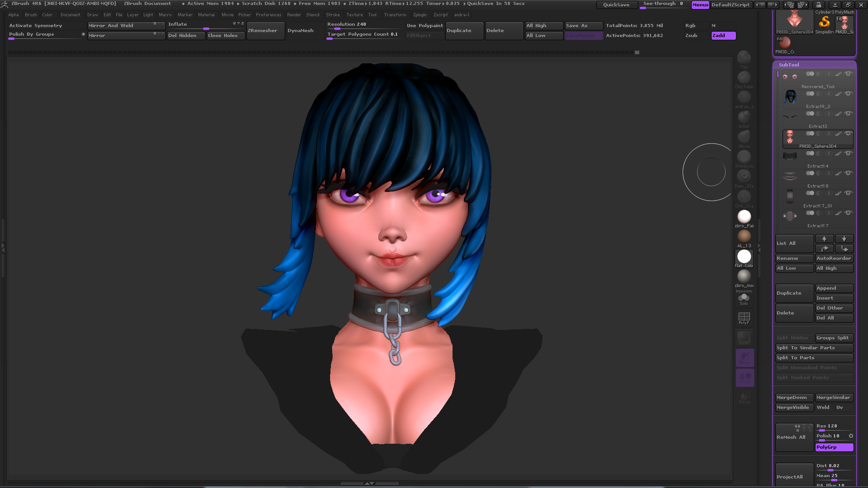This screenshot has width=868, height=488.
Task: Toggle polypaint brush icon on Extract17_01
Action: point(838,193)
